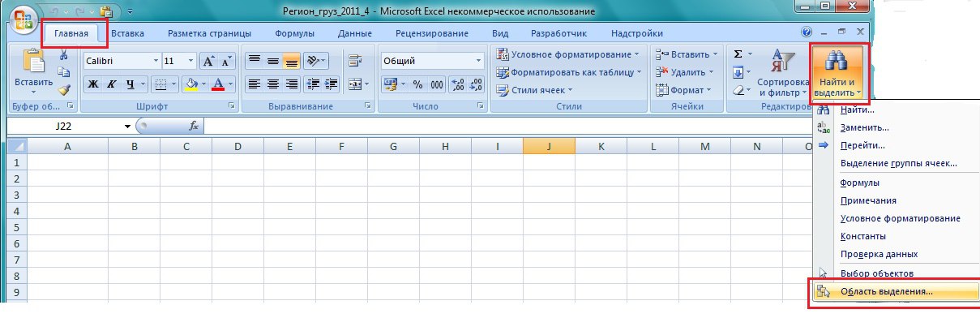This screenshot has width=980, height=318.
Task: Open borders dropdown arrow
Action: pyautogui.click(x=173, y=84)
